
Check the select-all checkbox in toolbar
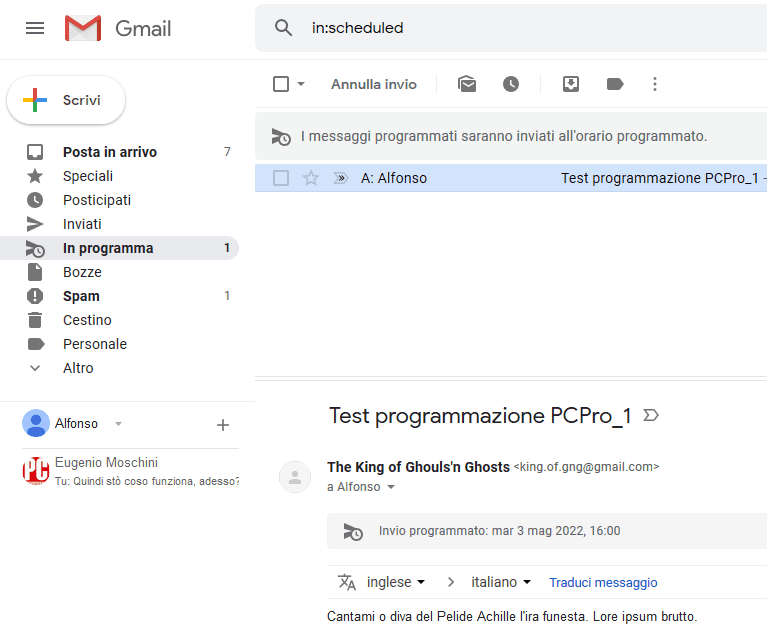tap(281, 84)
